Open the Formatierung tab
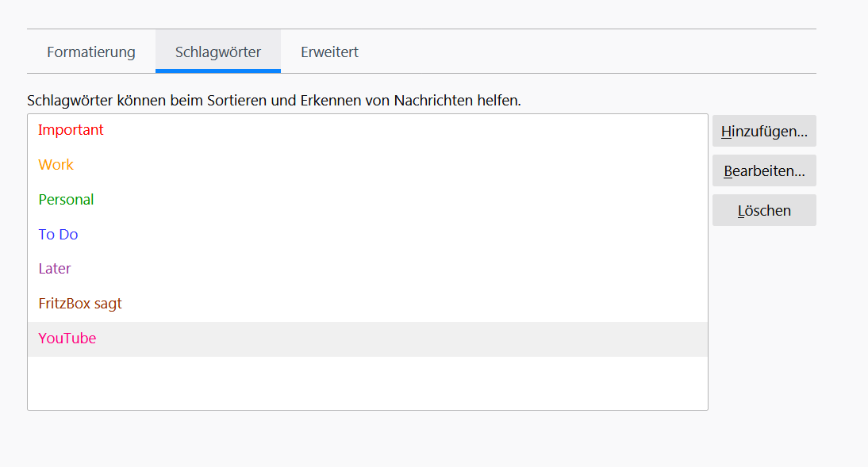Image resolution: width=868 pixels, height=467 pixels. [x=91, y=52]
